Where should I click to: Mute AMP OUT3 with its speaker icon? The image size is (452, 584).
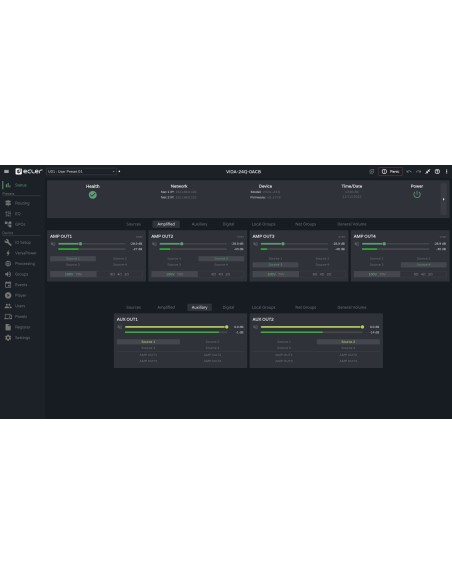click(256, 244)
